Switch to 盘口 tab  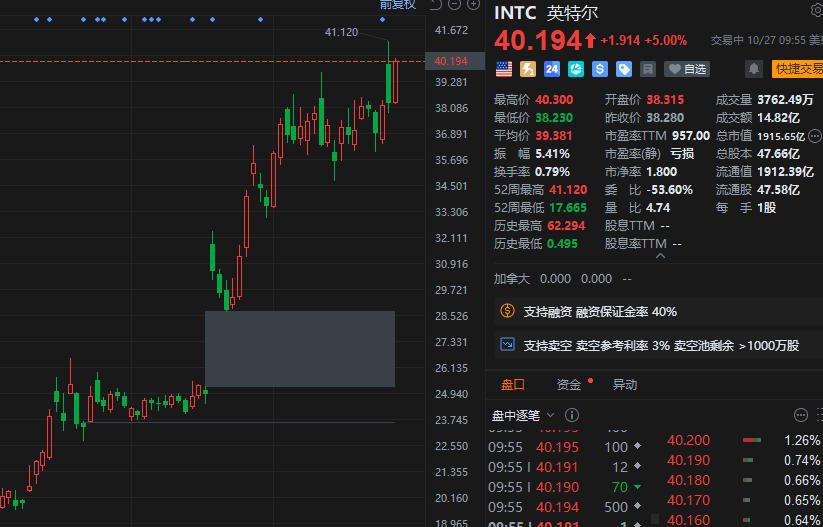(513, 385)
